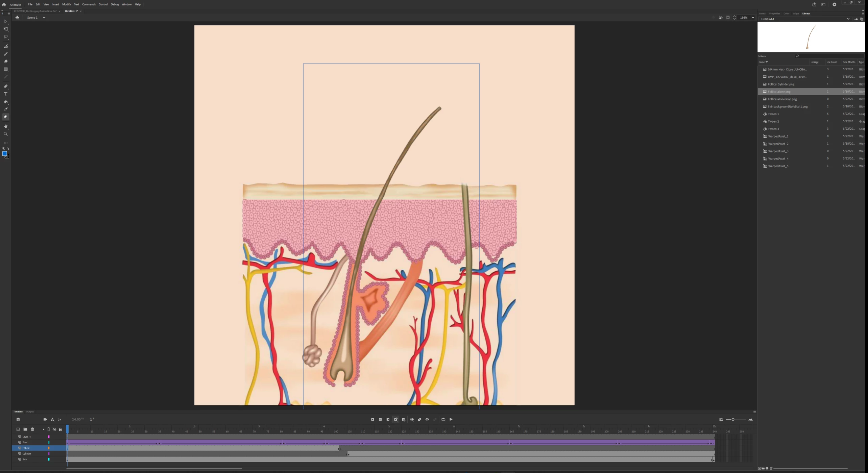Select the Paint Bucket tool

[5, 102]
